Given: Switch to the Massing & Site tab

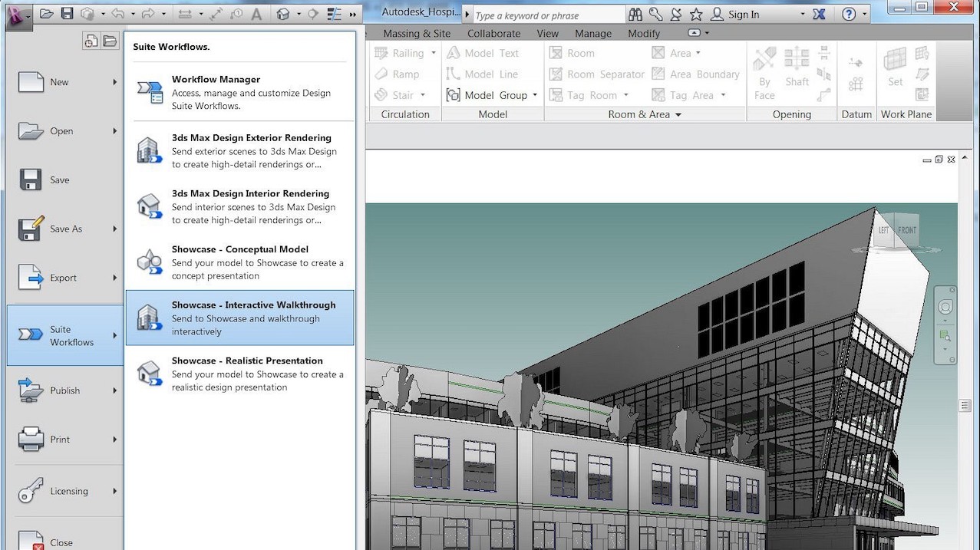Looking at the screenshot, I should (417, 33).
